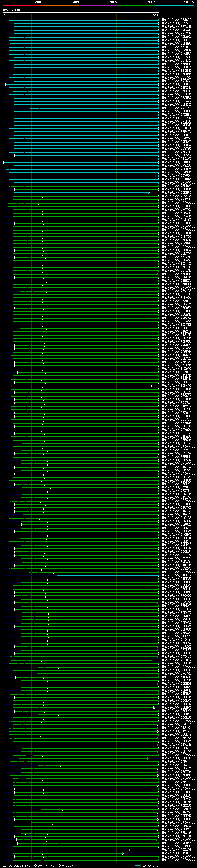The width and height of the screenshot is (197, 868).
Task: Select the UniRef100_Q10101 entry
Action: (x=177, y=603)
